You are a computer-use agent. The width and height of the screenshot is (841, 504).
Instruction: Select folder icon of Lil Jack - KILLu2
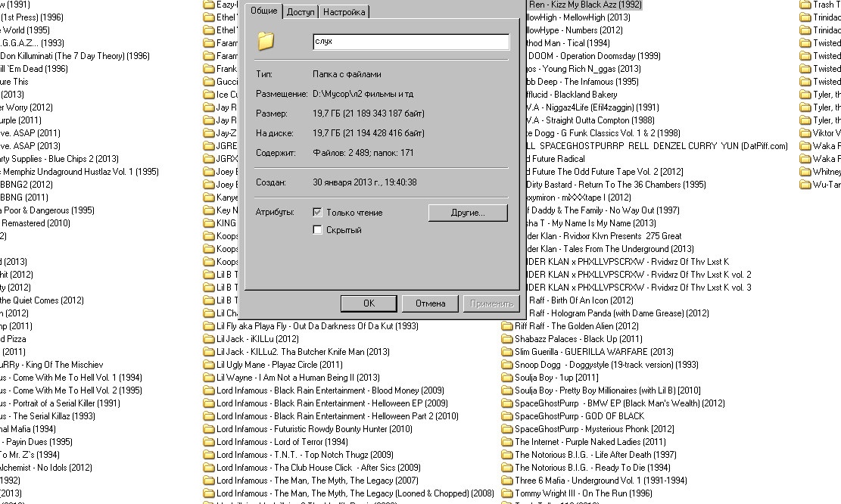209,352
